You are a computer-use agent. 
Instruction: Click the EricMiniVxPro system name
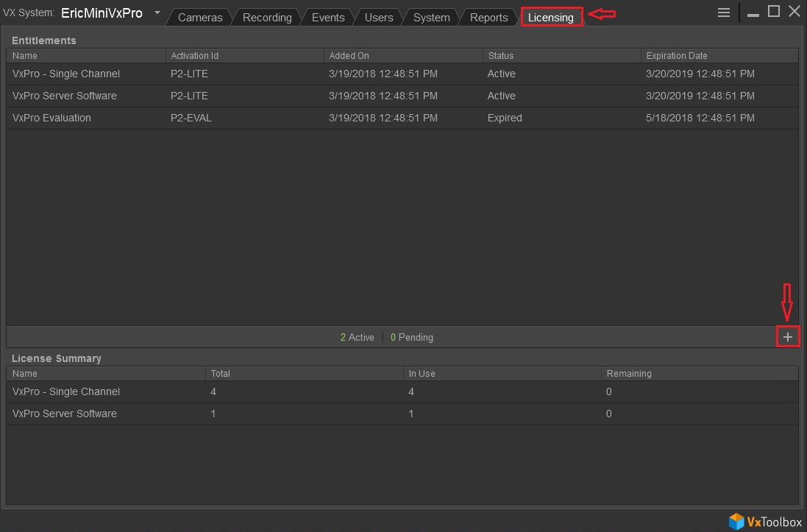click(x=102, y=13)
